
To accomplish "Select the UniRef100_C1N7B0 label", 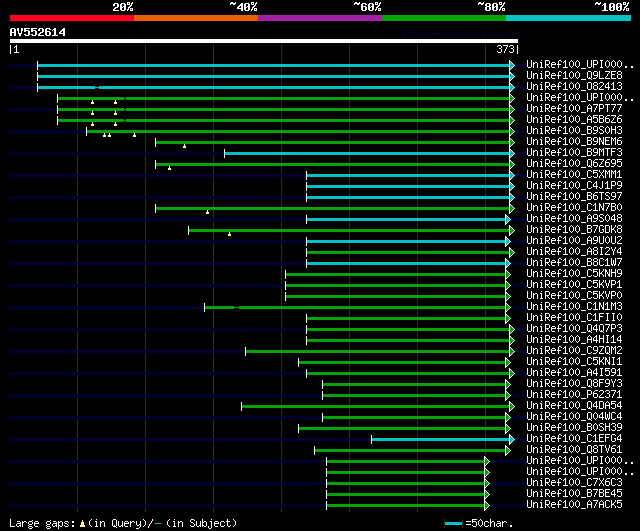I will tap(574, 208).
